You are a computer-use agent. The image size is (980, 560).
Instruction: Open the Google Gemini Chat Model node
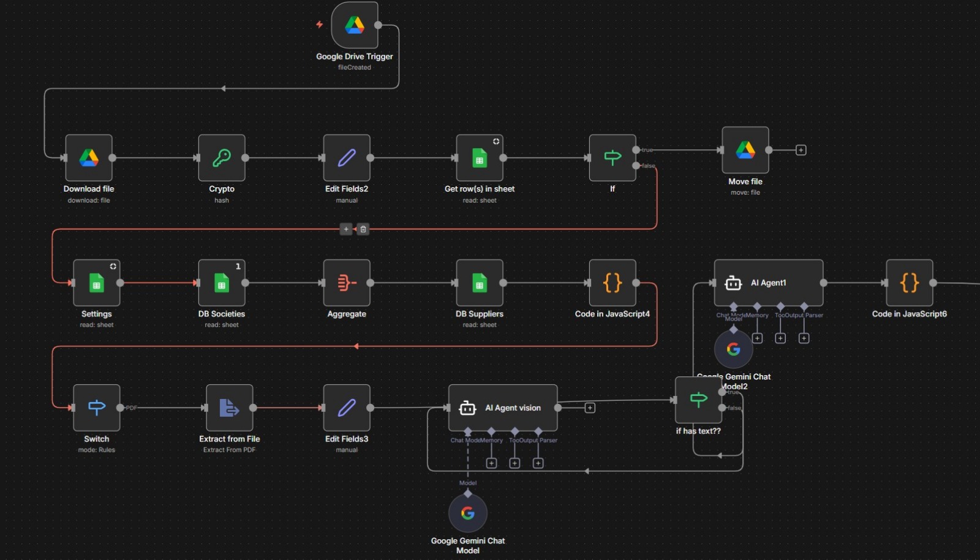tap(468, 513)
